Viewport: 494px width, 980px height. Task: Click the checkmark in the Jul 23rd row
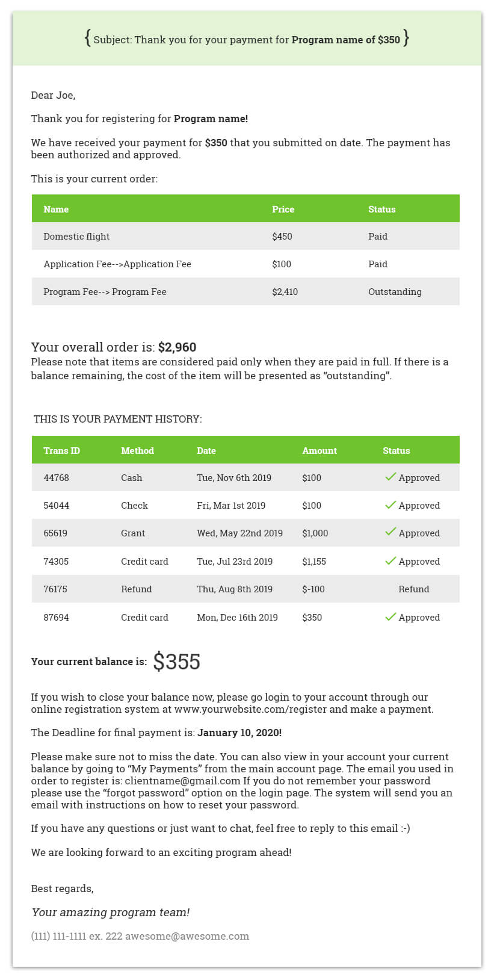coord(391,560)
